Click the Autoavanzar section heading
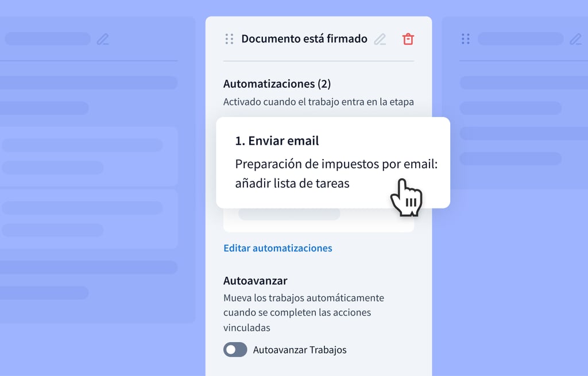The image size is (588, 376). [x=255, y=281]
